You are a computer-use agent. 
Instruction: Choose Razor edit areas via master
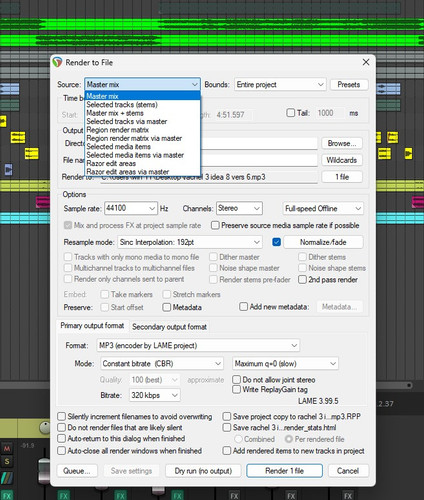pyautogui.click(x=142, y=172)
